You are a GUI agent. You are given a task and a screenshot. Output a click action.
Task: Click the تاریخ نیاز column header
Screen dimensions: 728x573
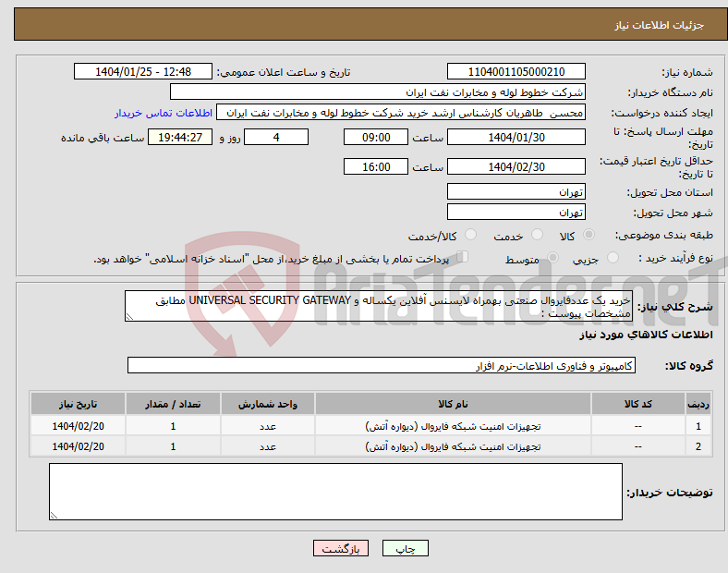78,404
